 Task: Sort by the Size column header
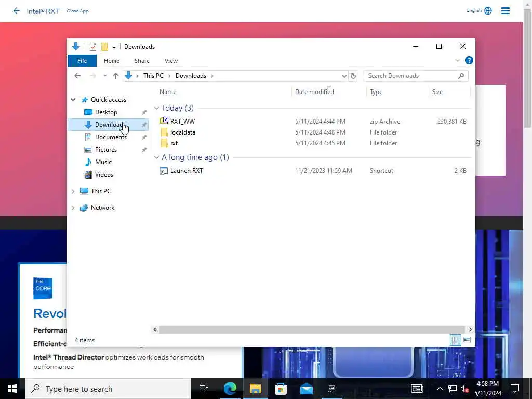click(437, 92)
